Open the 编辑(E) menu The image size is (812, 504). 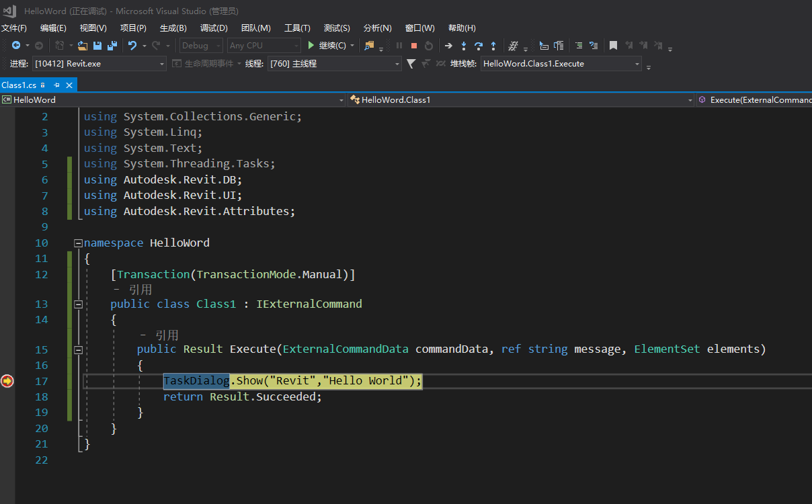coord(53,28)
